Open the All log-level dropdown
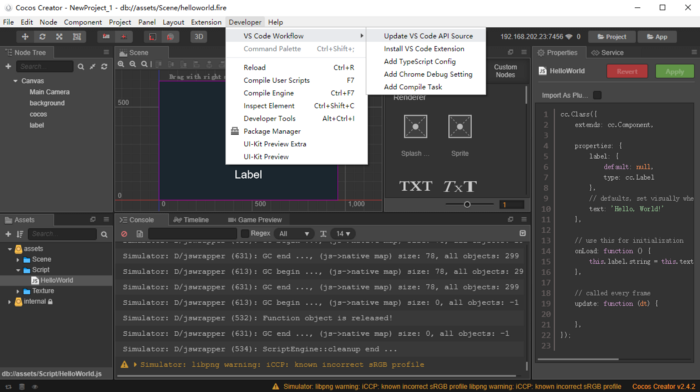Image resolution: width=700 pixels, height=392 pixels. tap(294, 234)
